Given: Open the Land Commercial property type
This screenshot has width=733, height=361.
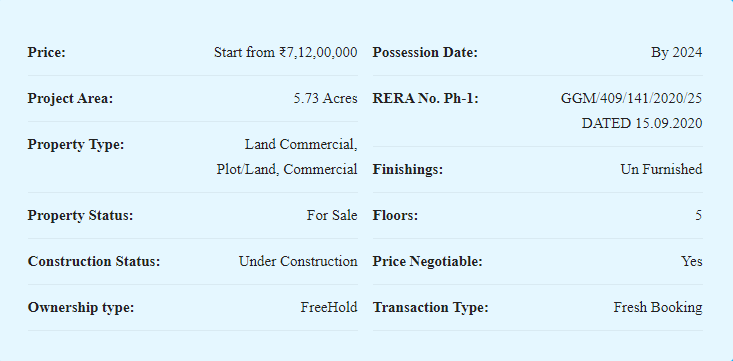Looking at the screenshot, I should click(301, 144).
